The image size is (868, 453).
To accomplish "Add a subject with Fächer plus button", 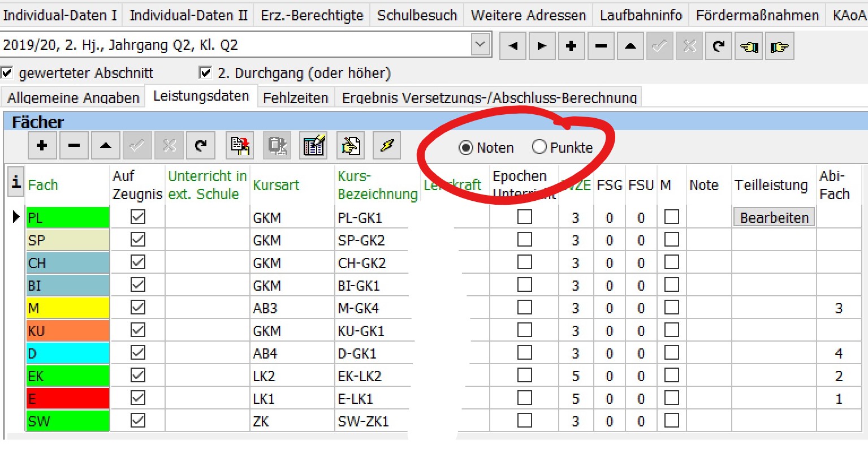I will [42, 146].
